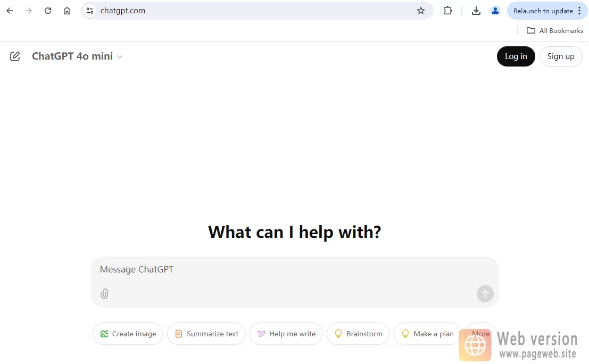
Task: Open the Chrome profile avatar icon
Action: coord(495,11)
